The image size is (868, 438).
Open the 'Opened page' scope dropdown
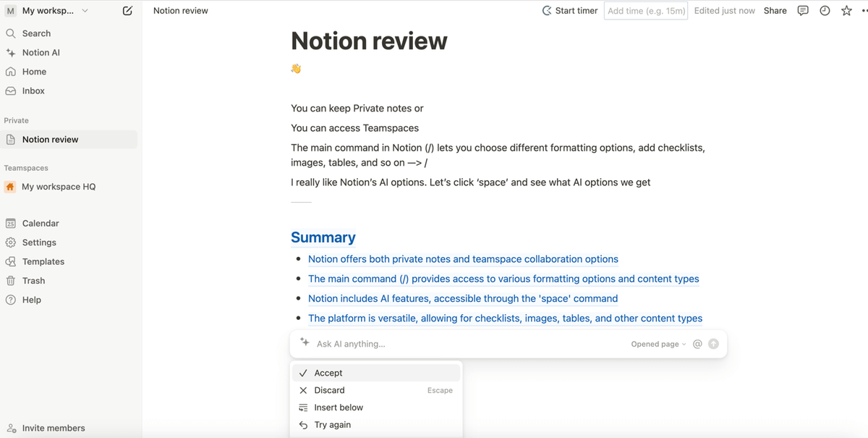click(x=657, y=344)
